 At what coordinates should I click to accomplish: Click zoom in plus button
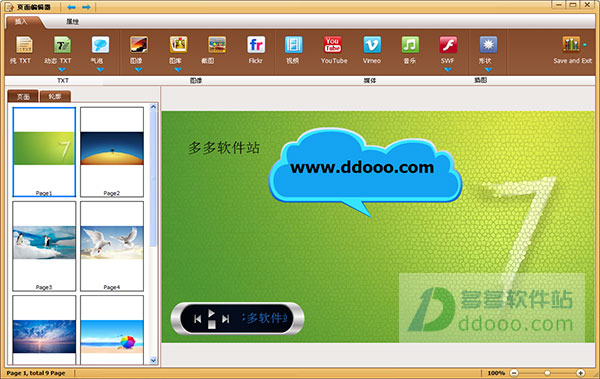click(580, 373)
